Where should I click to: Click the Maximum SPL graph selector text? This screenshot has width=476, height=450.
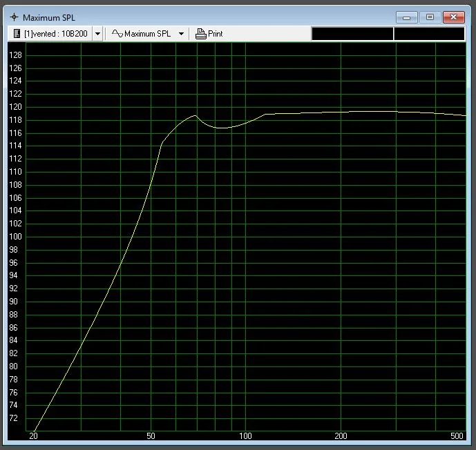coord(149,33)
